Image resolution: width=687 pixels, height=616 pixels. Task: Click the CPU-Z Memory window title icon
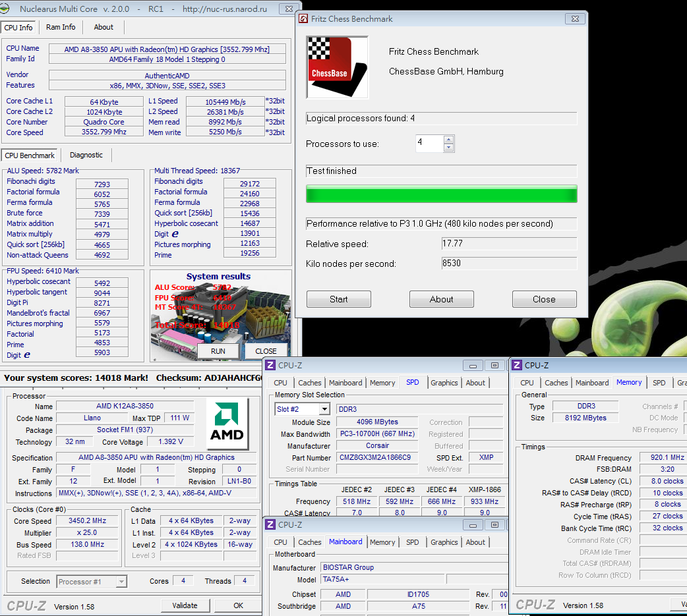(518, 365)
